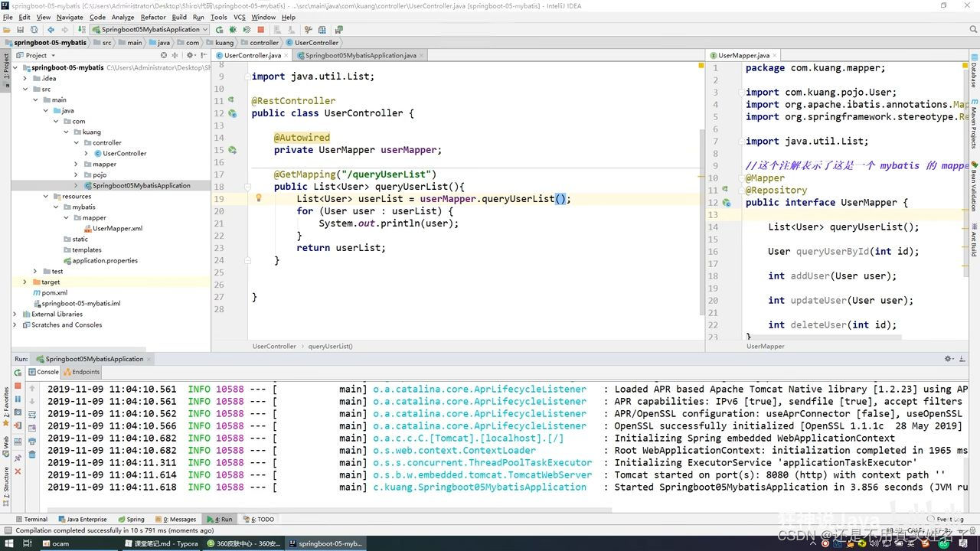Clear console with trash icon
980x551 pixels.
(32, 455)
